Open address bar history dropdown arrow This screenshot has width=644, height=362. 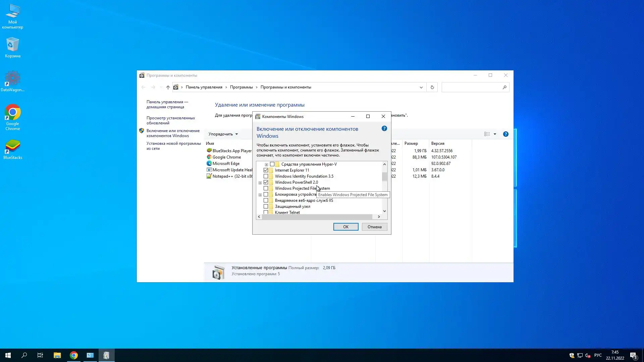[421, 87]
